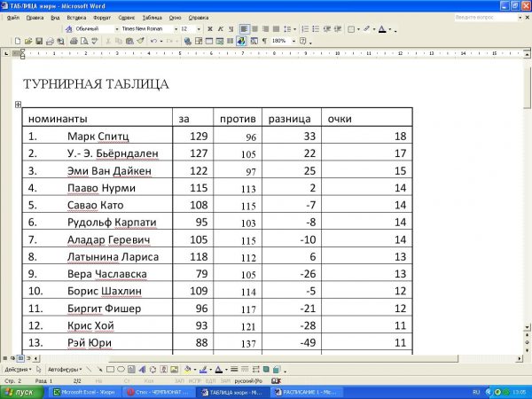Toggle Underline formatting
The width and height of the screenshot is (532, 399).
[231, 28]
